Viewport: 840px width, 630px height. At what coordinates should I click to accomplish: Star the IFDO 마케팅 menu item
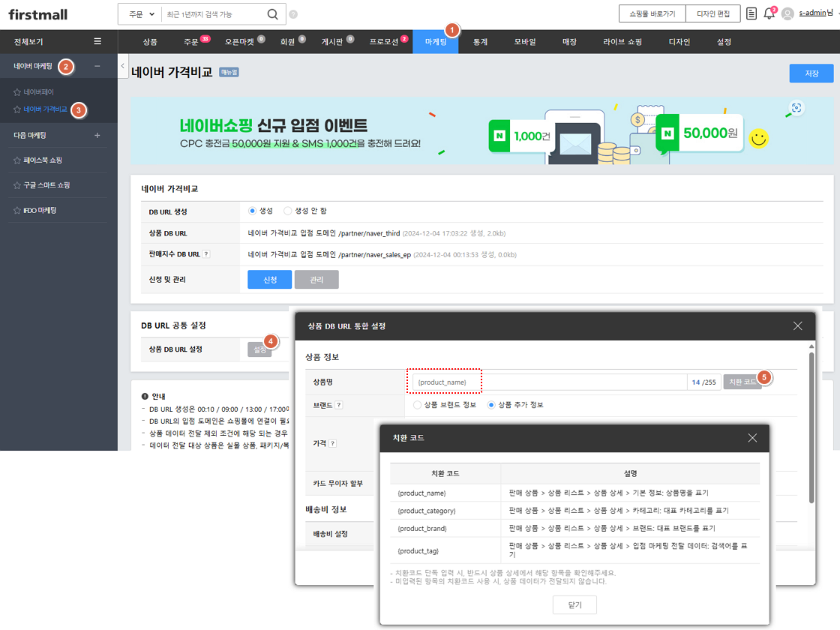point(17,211)
